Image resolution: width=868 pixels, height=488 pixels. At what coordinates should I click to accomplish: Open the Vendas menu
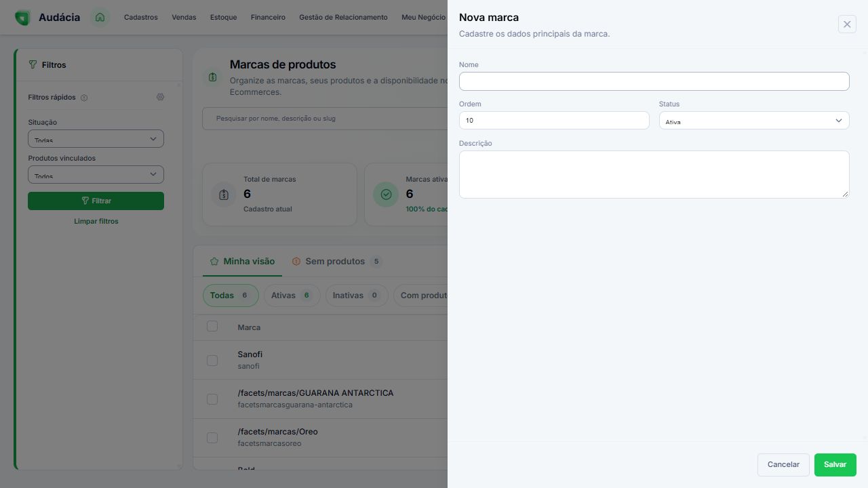[184, 18]
